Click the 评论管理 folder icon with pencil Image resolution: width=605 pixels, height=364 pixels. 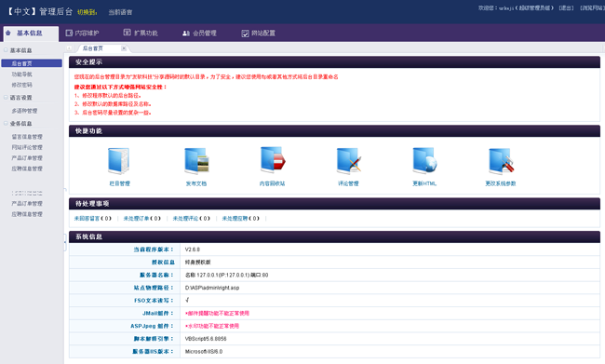point(349,161)
